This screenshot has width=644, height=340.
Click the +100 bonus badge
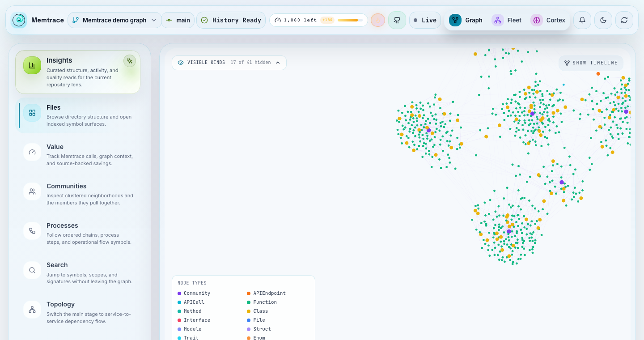(x=327, y=20)
